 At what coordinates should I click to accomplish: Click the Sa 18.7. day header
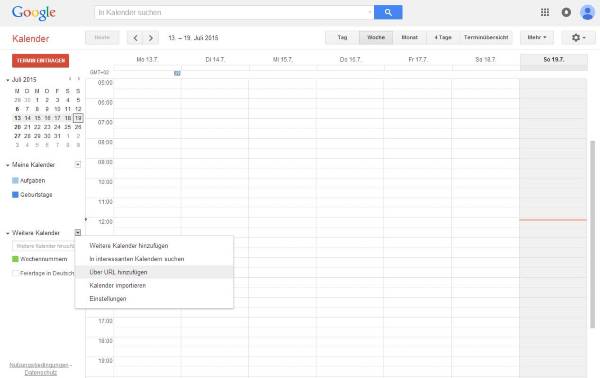click(x=485, y=60)
